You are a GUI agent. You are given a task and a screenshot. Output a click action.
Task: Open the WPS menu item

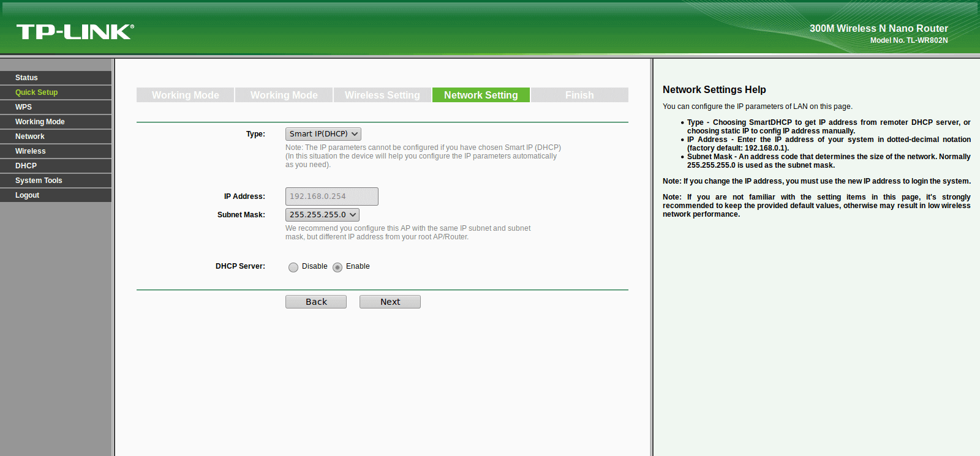(56, 107)
